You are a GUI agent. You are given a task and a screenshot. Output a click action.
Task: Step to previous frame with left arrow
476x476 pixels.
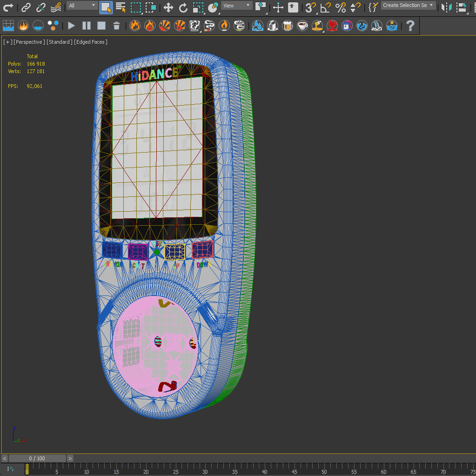point(4,458)
